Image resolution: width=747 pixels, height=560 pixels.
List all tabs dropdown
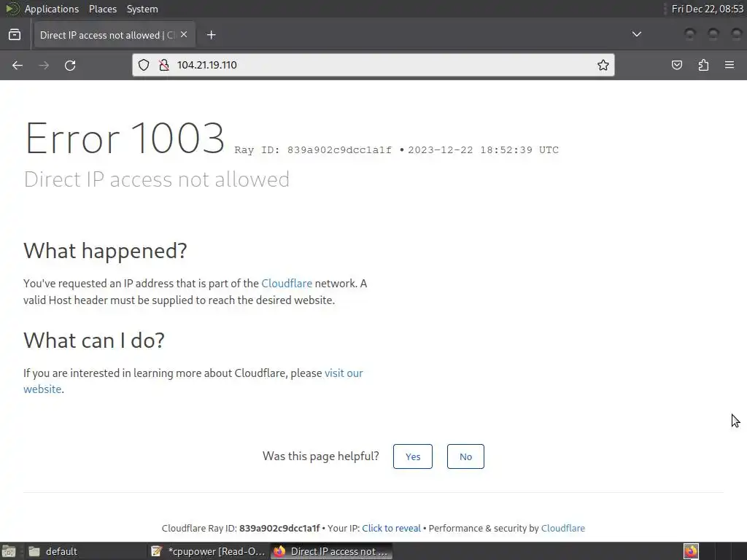pyautogui.click(x=636, y=34)
